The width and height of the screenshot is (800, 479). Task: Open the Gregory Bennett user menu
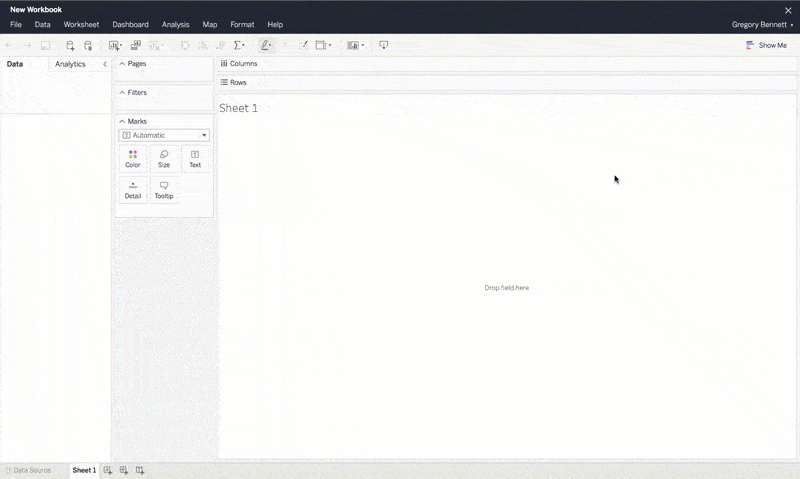(762, 24)
